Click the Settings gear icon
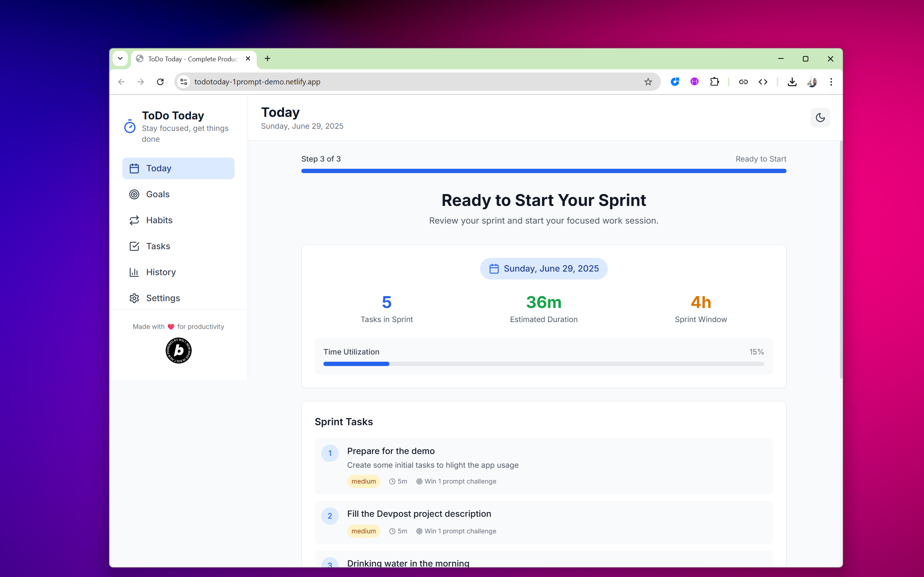 tap(134, 298)
